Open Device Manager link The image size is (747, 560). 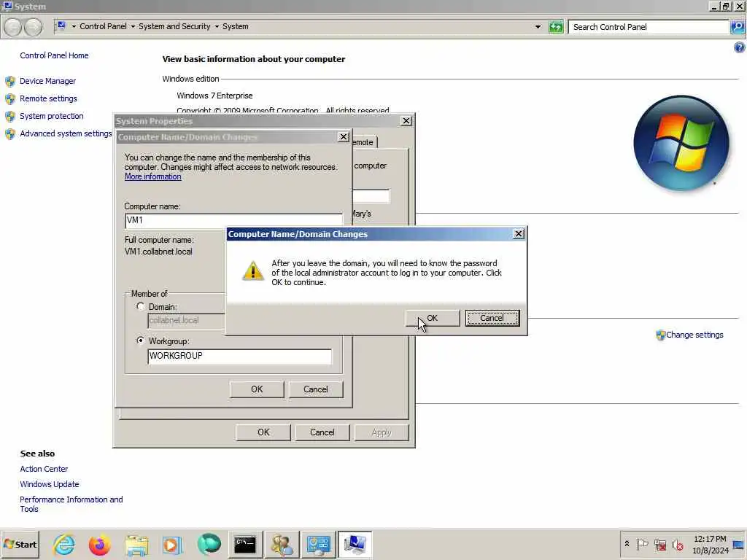point(47,81)
